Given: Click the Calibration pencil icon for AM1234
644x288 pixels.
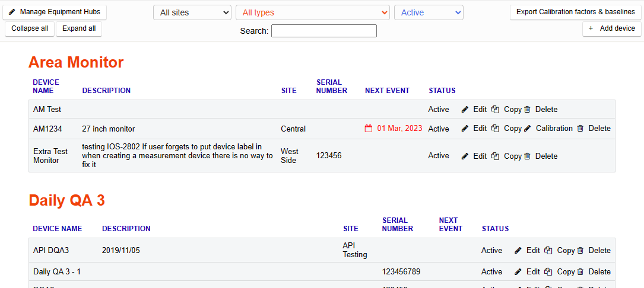Looking at the screenshot, I should (528, 129).
